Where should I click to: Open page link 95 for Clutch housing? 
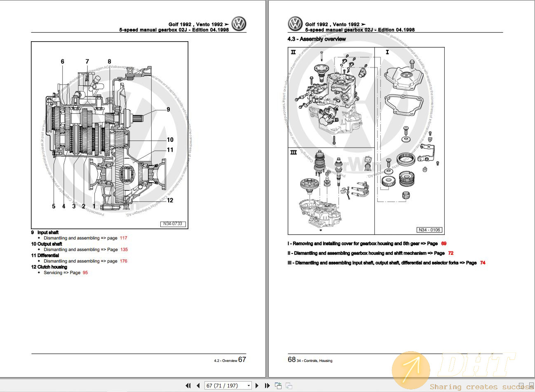click(x=85, y=273)
